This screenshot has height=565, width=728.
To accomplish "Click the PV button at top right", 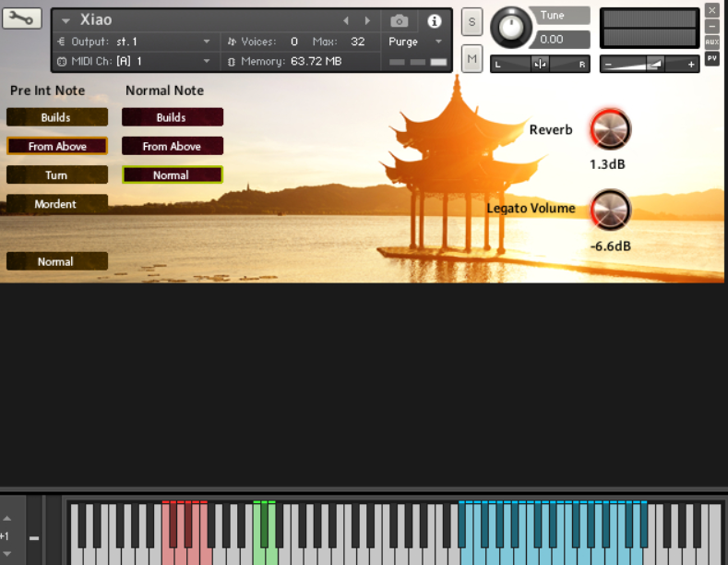I will click(x=711, y=57).
